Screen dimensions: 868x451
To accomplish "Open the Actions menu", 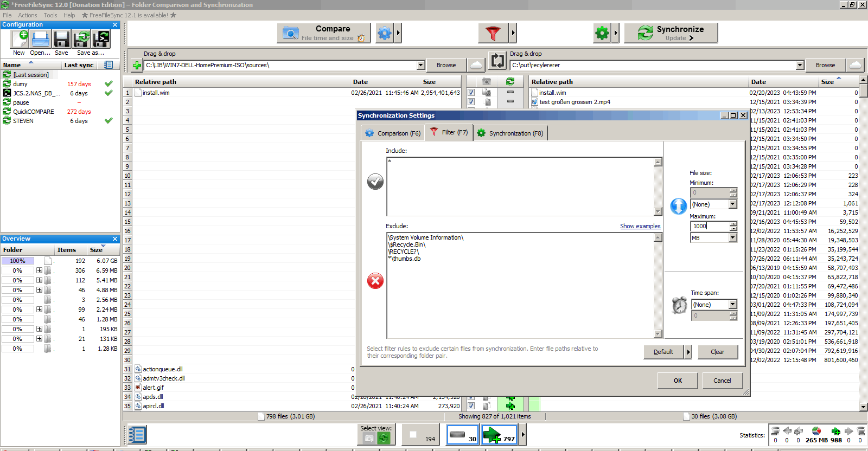I will pos(27,15).
